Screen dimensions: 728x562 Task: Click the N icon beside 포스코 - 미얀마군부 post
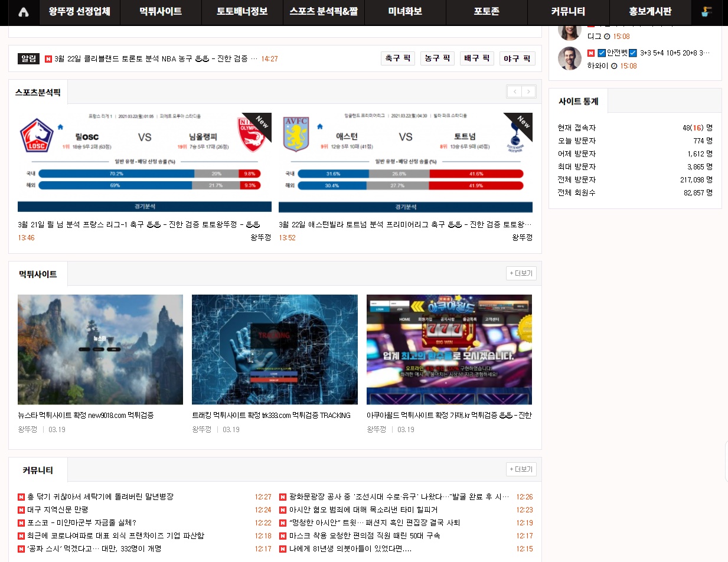coord(21,523)
